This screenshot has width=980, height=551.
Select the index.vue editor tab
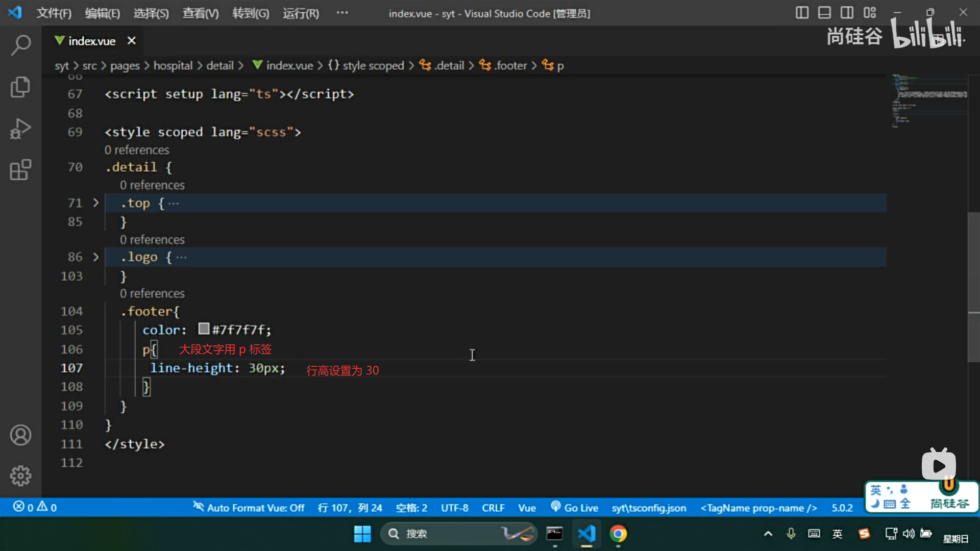[91, 41]
